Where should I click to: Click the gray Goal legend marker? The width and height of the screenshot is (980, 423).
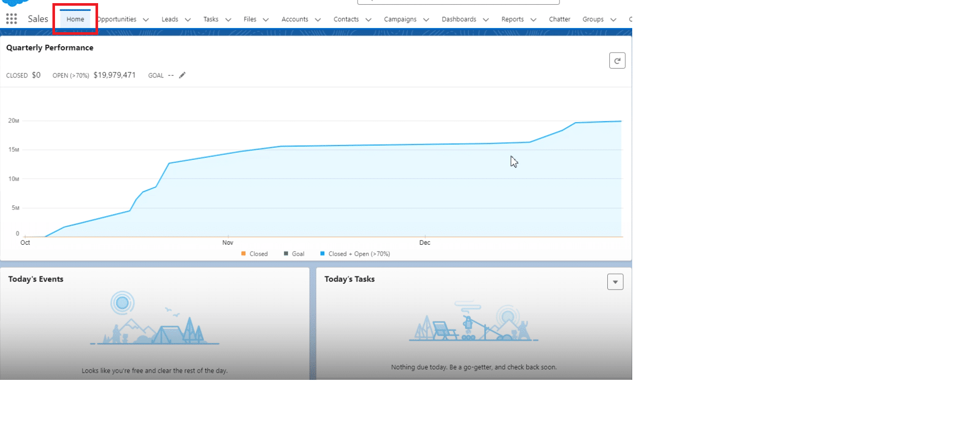286,254
